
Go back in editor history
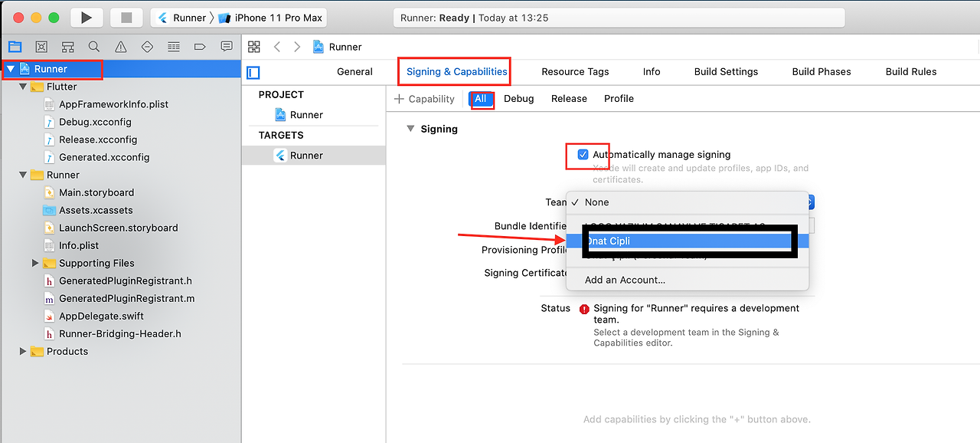(x=277, y=47)
